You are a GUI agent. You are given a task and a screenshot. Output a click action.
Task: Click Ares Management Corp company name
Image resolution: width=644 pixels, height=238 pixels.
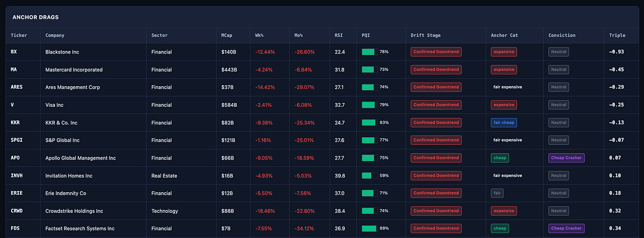pos(73,87)
